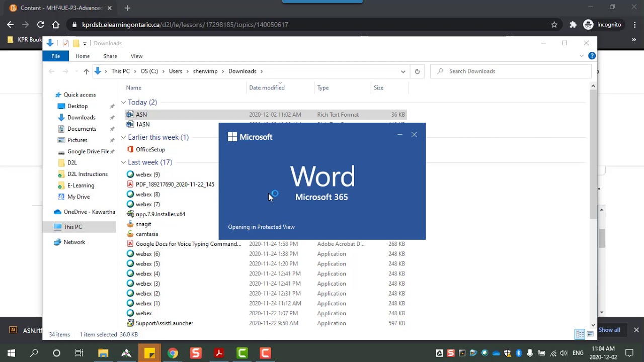This screenshot has height=362, width=644.
Task: Open OneDrive - Kawartha in sidebar
Action: coord(89,212)
